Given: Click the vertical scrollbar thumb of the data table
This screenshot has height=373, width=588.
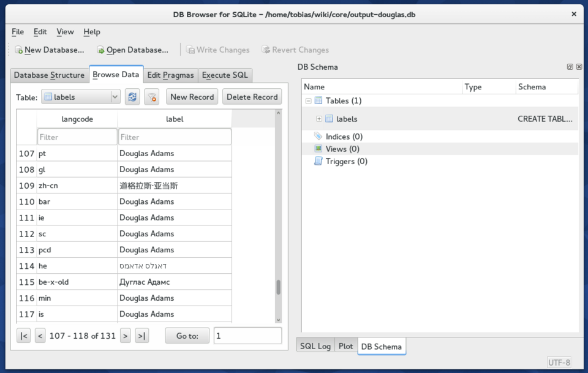Looking at the screenshot, I should click(278, 287).
